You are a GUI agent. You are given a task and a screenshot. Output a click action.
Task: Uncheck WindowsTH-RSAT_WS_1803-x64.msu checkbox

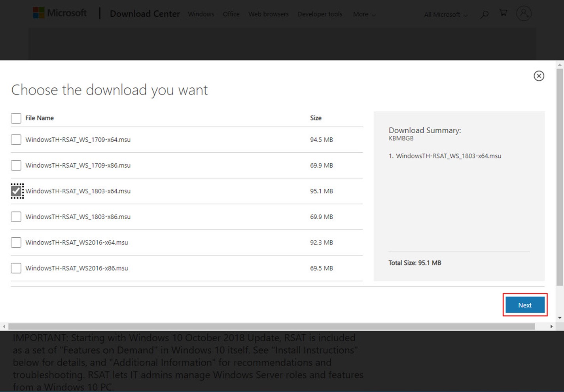click(17, 191)
